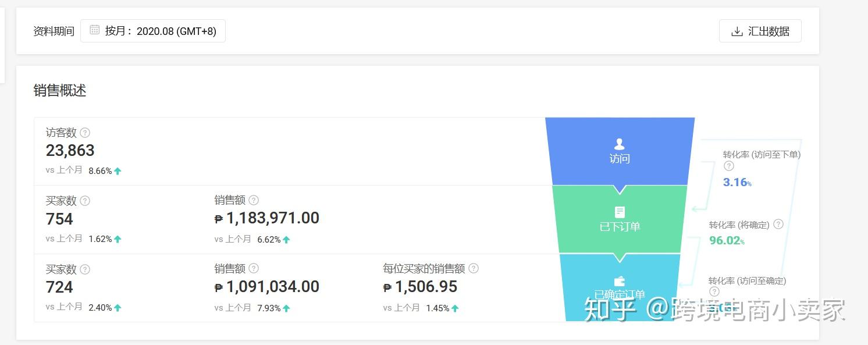Expand the 转化率 (访问至下单) tooltip

point(729,166)
